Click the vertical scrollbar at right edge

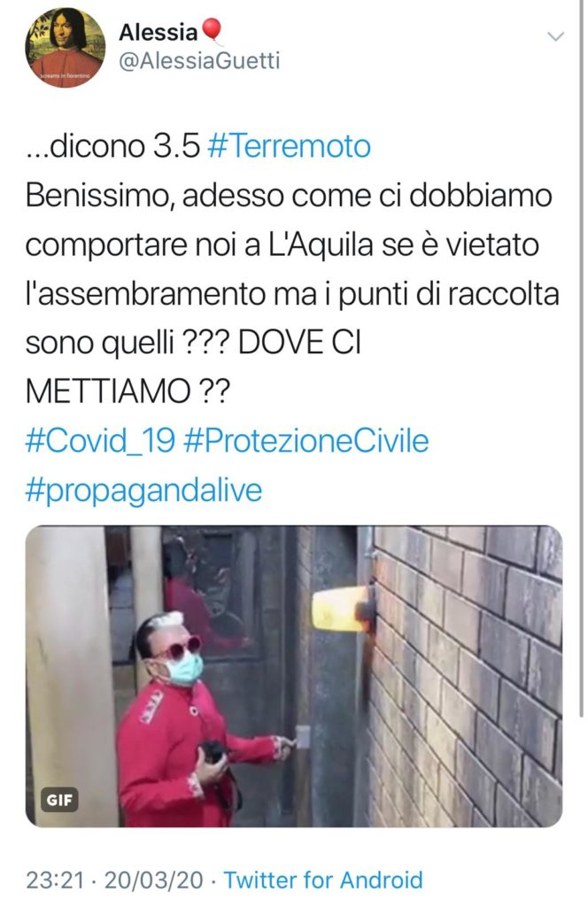click(x=581, y=359)
